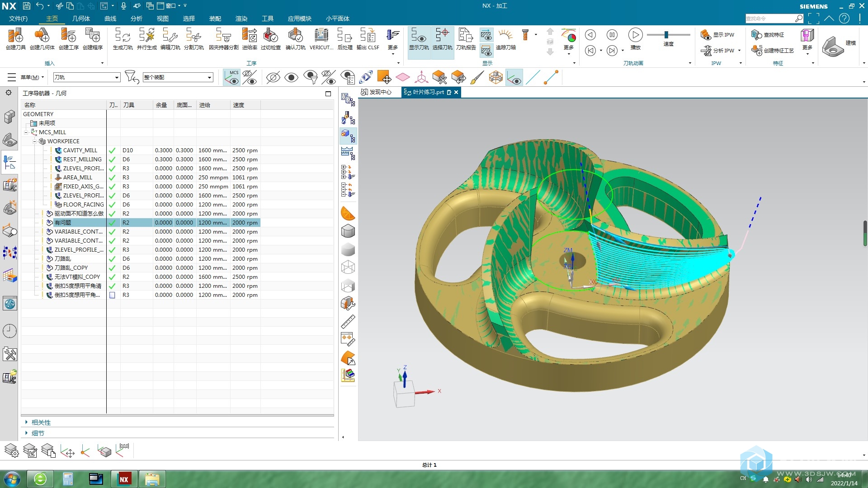Open the web browser sidebar globe icon

coord(9,304)
